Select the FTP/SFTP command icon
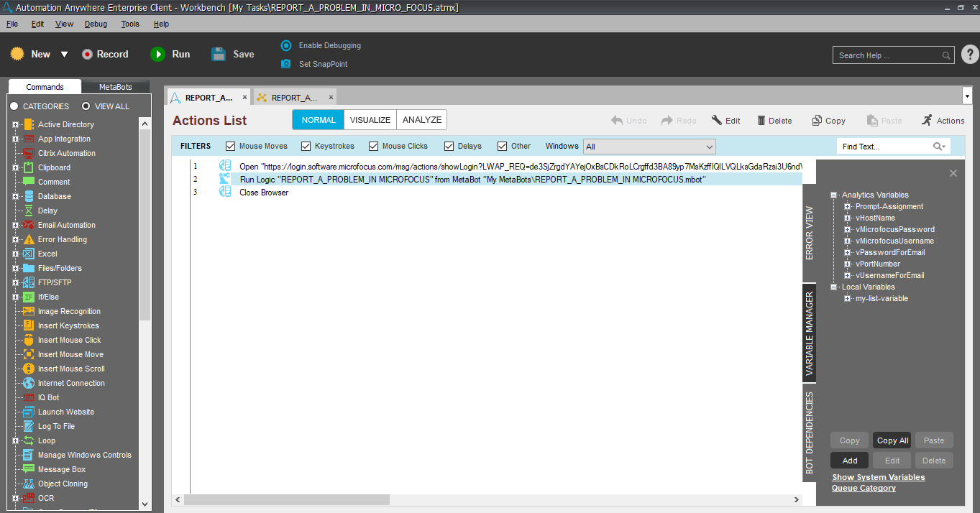The width and height of the screenshot is (980, 513). pyautogui.click(x=29, y=282)
